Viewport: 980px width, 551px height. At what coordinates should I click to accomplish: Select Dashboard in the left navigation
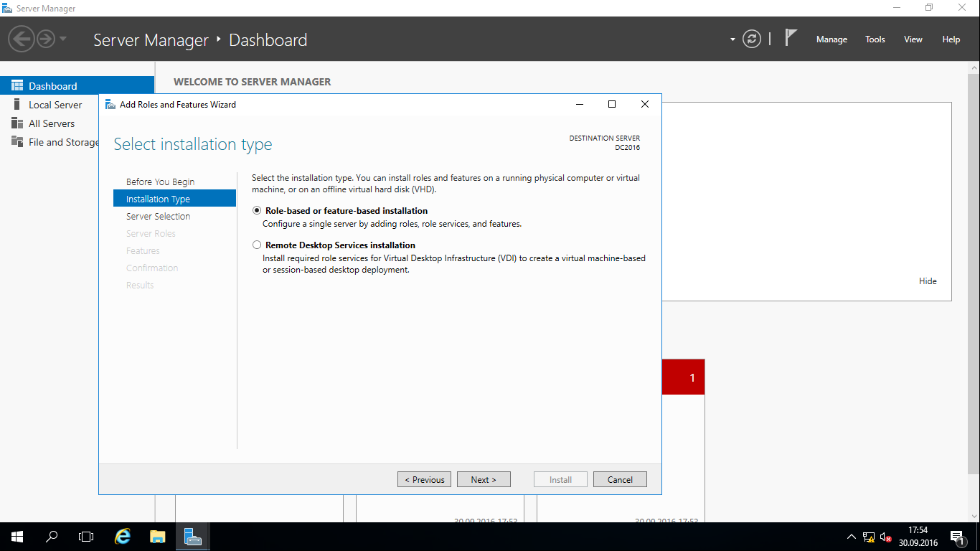(x=77, y=85)
